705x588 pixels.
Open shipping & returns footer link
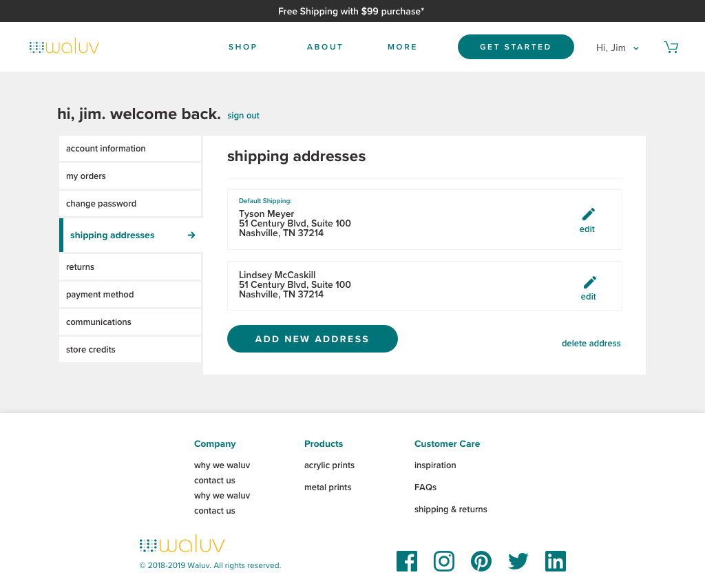[x=450, y=510]
